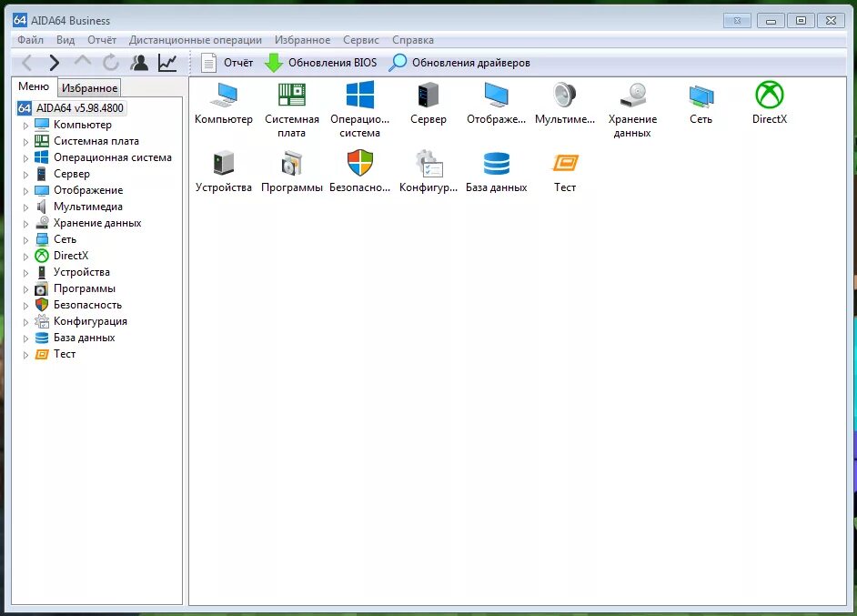
Task: Expand the Конфигурация tree node
Action: tap(25, 322)
